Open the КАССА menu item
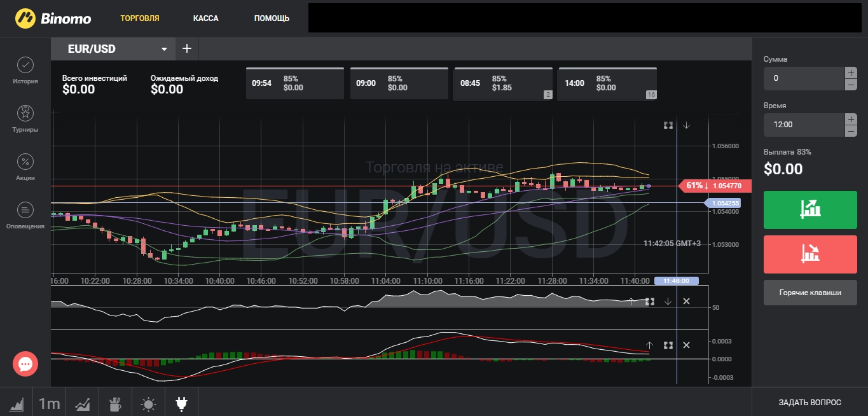This screenshot has height=416, width=868. coord(205,18)
